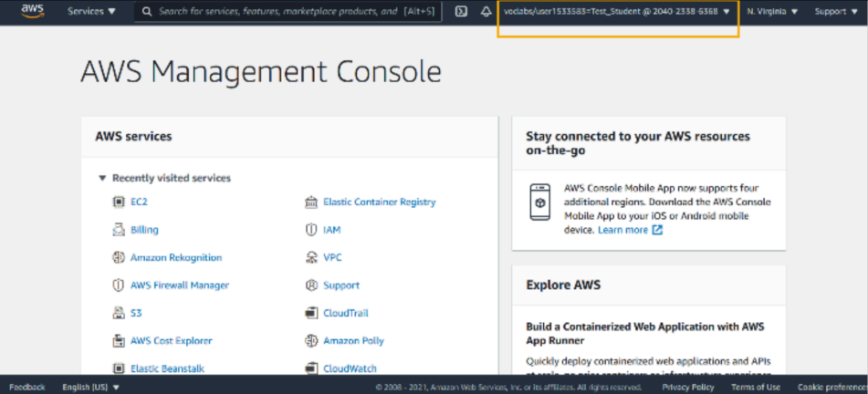The height and width of the screenshot is (394, 868).
Task: Open the Amazon Polly link
Action: click(x=354, y=341)
